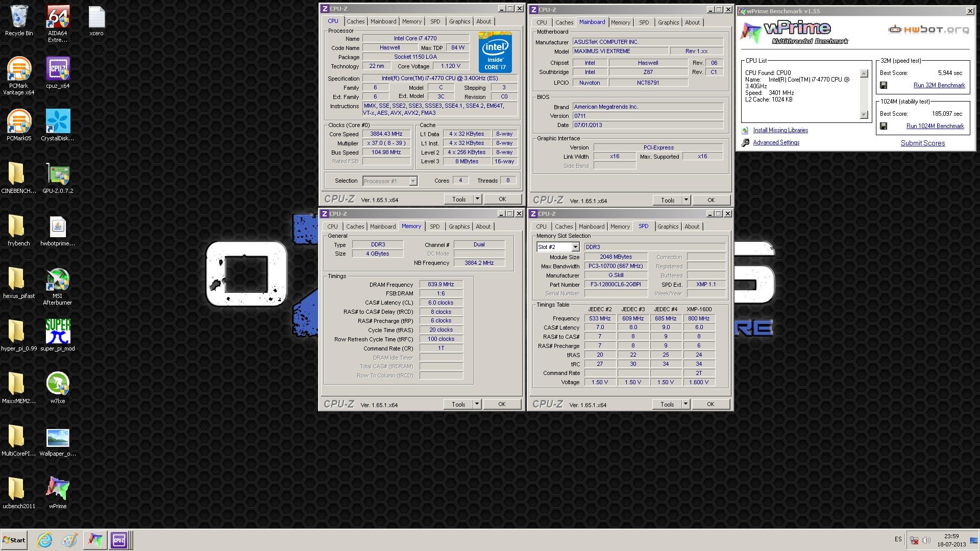Image resolution: width=980 pixels, height=551 pixels.
Task: Launch the w7lxe desktop icon
Action: click(x=58, y=388)
